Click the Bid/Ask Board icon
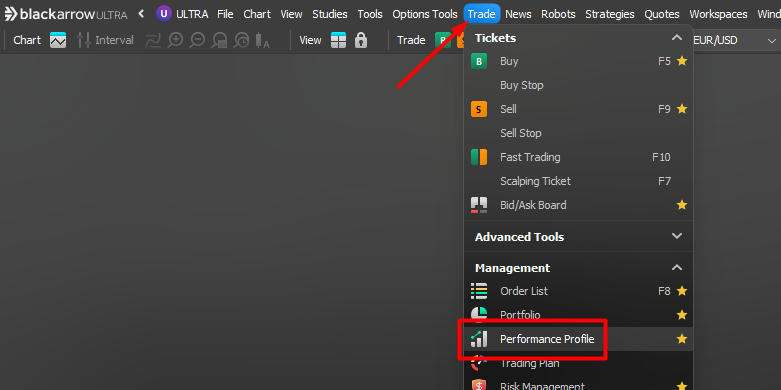Viewport: 781px width, 390px height. pos(479,205)
